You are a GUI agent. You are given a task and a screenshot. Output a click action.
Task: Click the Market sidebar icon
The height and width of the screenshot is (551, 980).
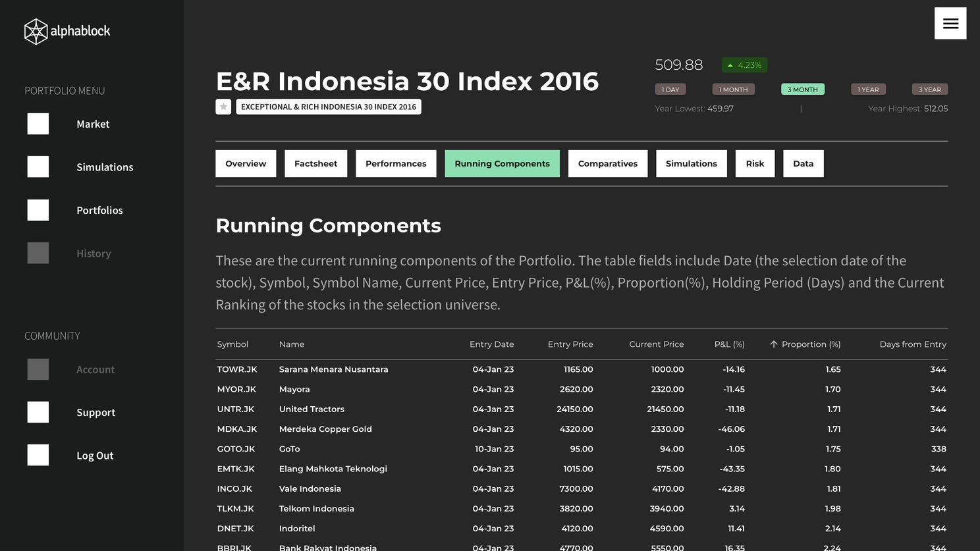38,124
